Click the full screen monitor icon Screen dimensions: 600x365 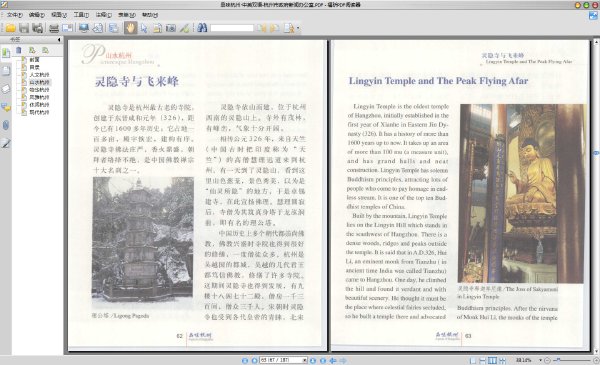point(84,28)
